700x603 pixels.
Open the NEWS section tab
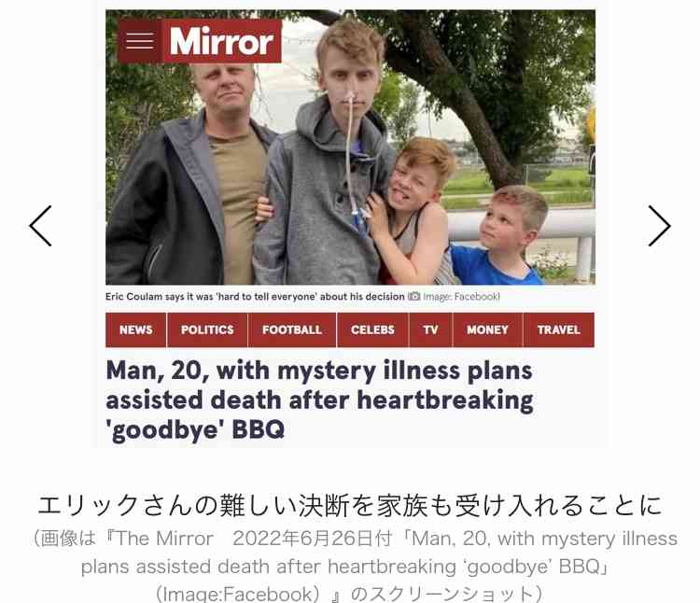[x=135, y=330]
